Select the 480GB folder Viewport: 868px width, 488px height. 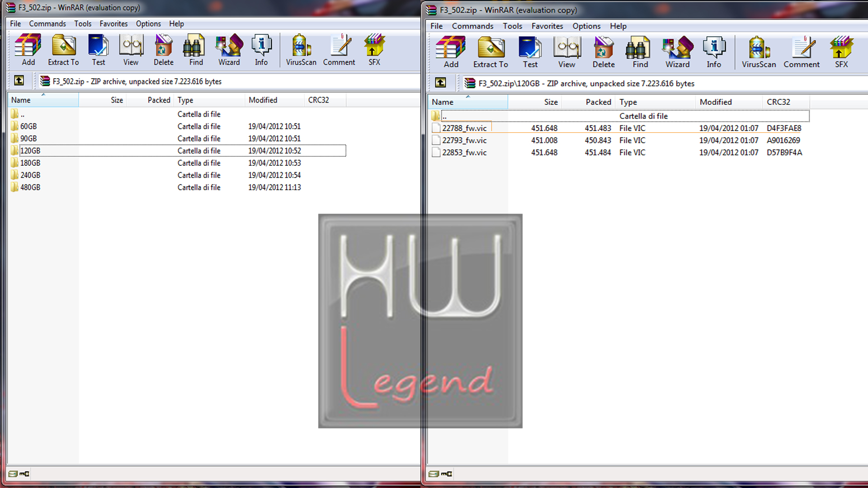(x=178, y=187)
